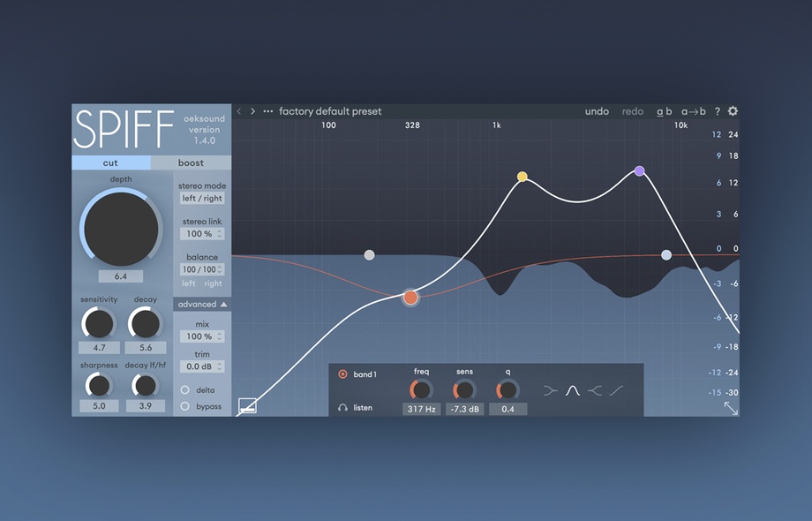
Task: Enable the delta option
Action: click(184, 390)
